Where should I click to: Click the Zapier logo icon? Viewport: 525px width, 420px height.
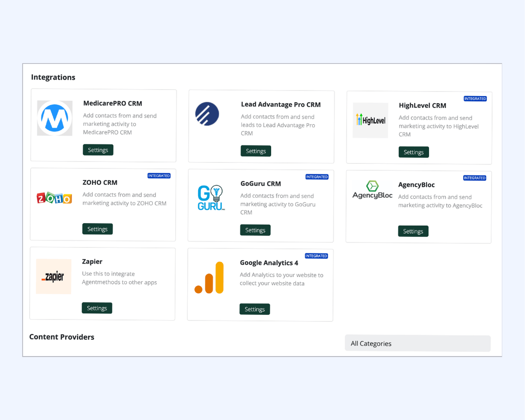point(54,276)
